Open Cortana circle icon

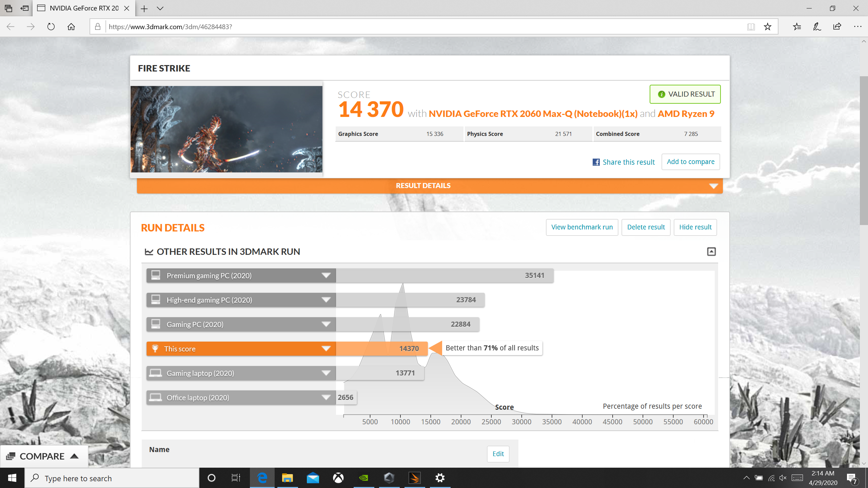212,478
